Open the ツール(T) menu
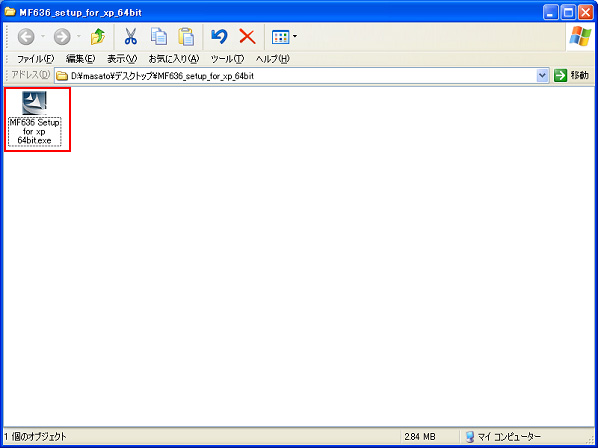598x448 pixels. 227,59
